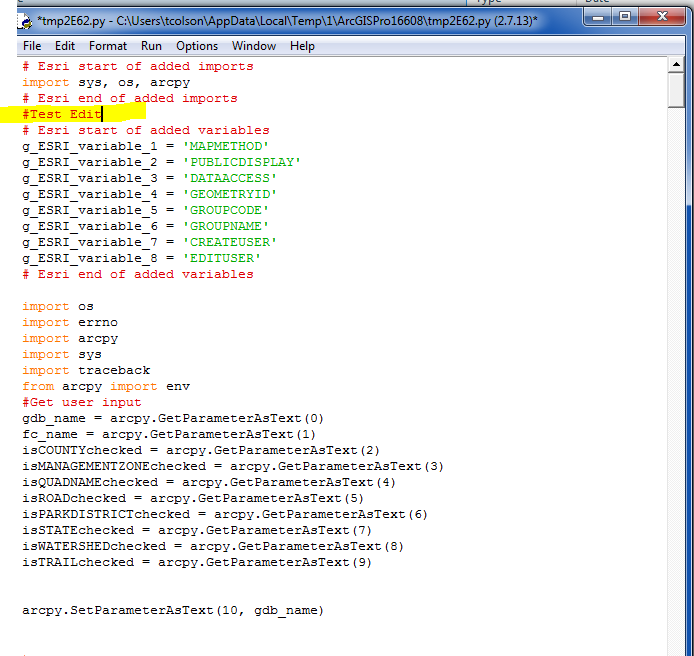Open the File menu
694x656 pixels.
coord(32,46)
